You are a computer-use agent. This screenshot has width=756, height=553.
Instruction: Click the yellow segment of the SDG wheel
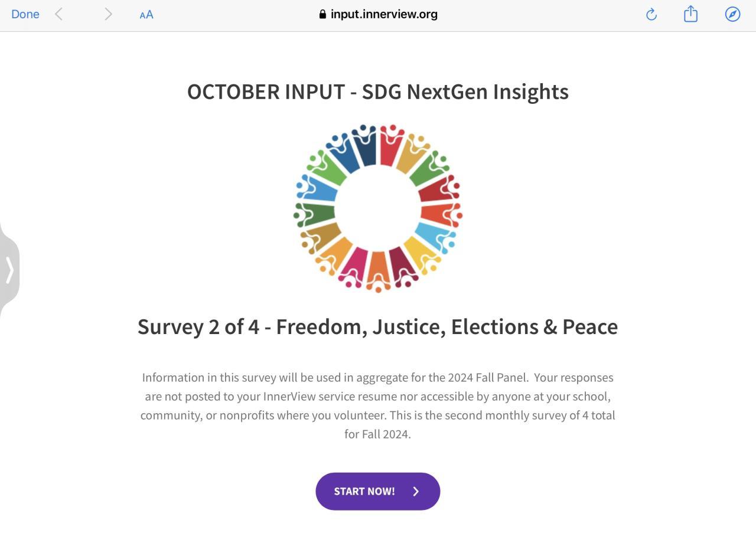419,254
